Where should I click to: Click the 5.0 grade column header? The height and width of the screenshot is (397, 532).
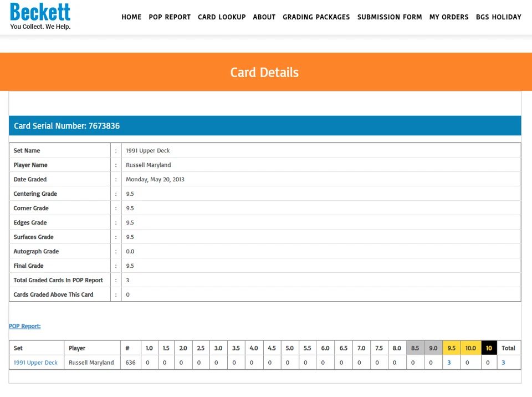[x=289, y=348]
